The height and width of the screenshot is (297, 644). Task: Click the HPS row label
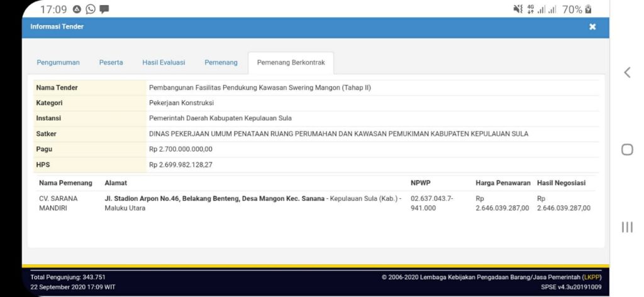(x=43, y=165)
